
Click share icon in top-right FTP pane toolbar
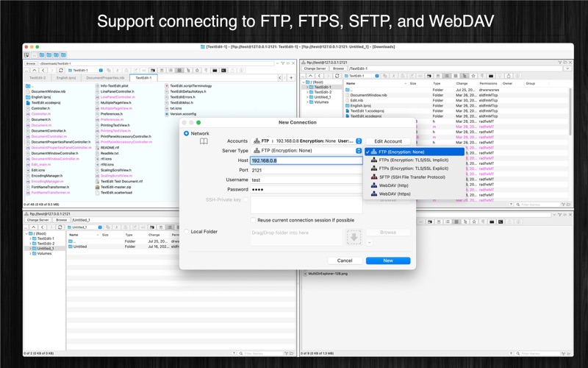pyautogui.click(x=509, y=76)
